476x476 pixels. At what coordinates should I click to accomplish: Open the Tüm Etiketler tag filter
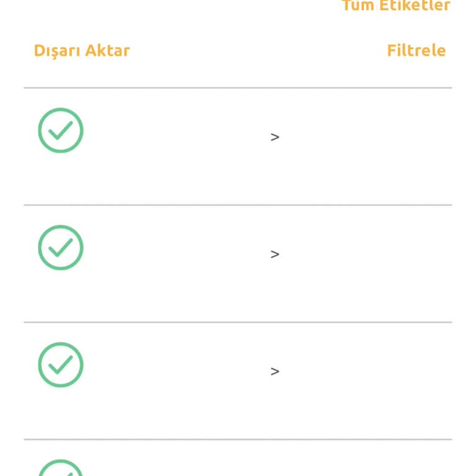coord(396,6)
